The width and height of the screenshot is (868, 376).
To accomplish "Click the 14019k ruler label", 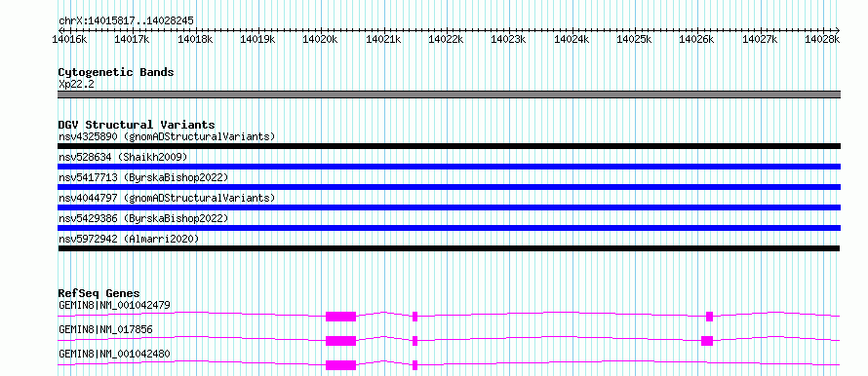I will click(x=257, y=39).
